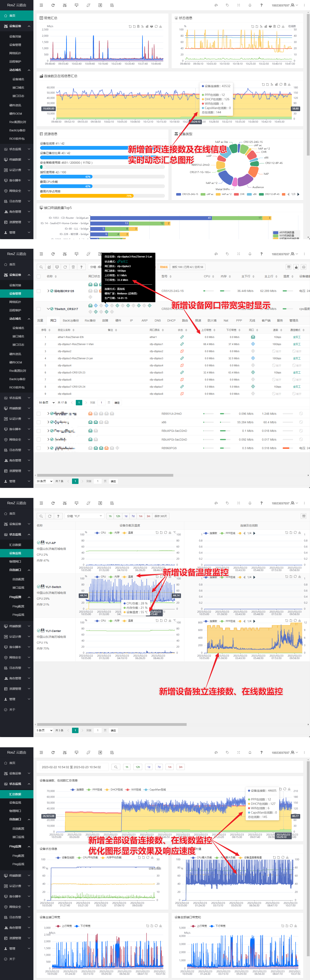
Task: Click refresh icon in home dashboard top bar
Action: tap(53, 5)
